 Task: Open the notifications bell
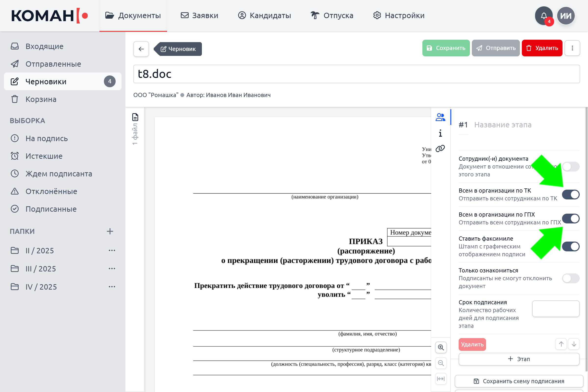(x=544, y=15)
